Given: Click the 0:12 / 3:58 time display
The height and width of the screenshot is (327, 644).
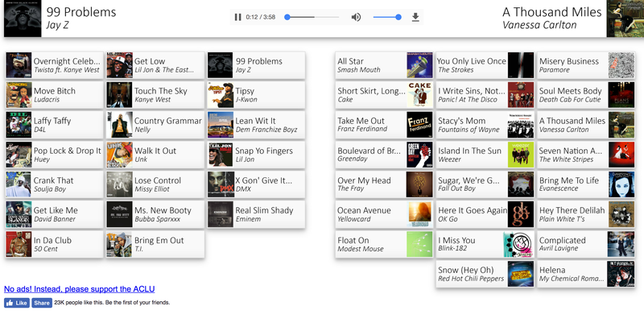Looking at the screenshot, I should click(x=260, y=17).
